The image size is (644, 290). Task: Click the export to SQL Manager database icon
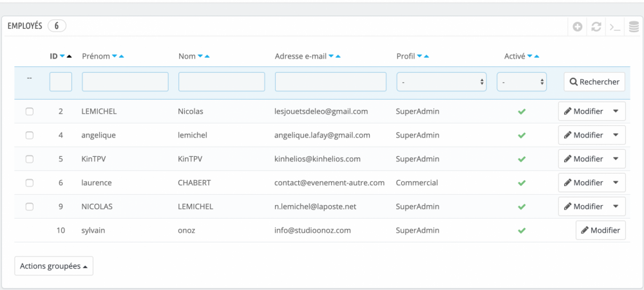coord(634,27)
